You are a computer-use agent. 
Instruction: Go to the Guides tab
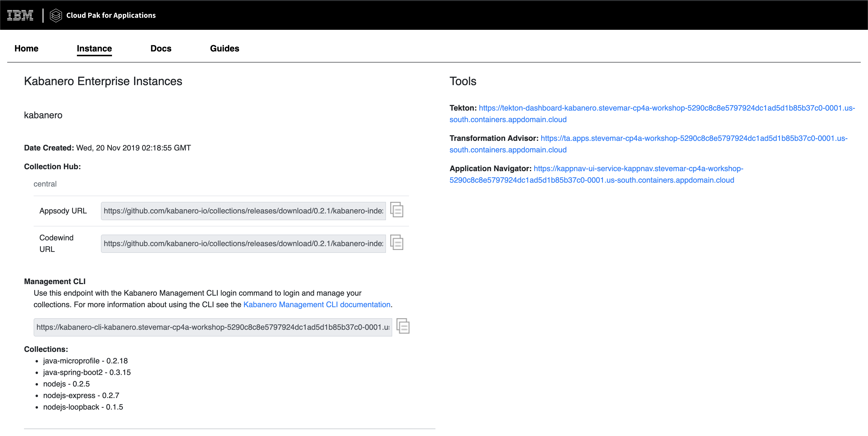click(224, 49)
